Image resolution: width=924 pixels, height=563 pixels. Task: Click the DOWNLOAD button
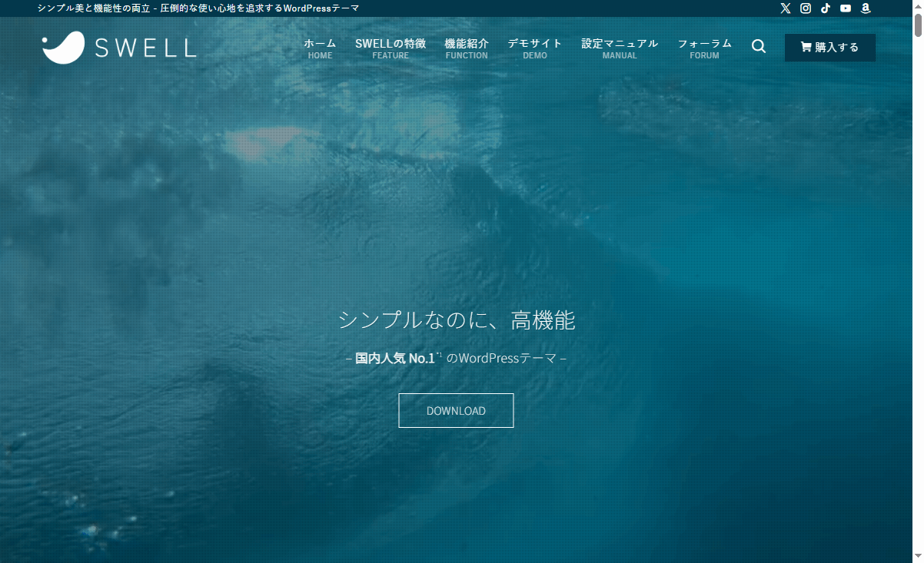(456, 411)
